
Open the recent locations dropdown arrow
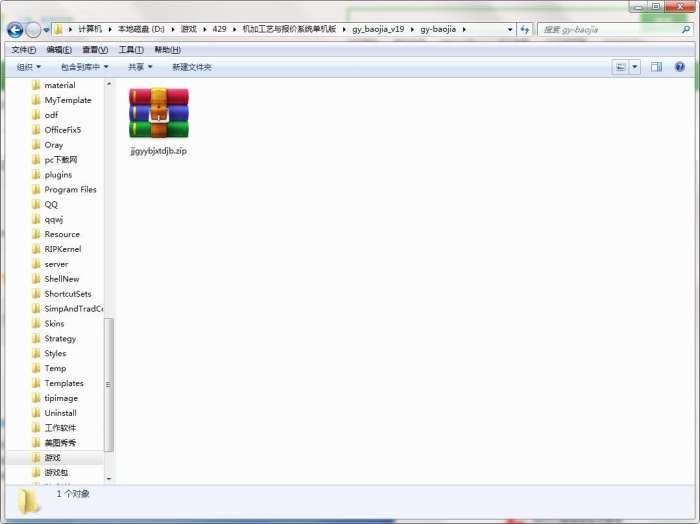(x=46, y=30)
